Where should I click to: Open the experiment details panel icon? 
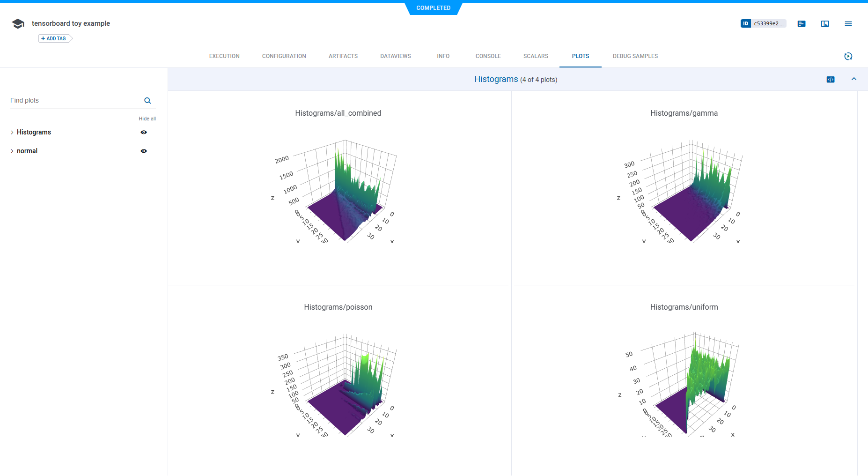[802, 24]
